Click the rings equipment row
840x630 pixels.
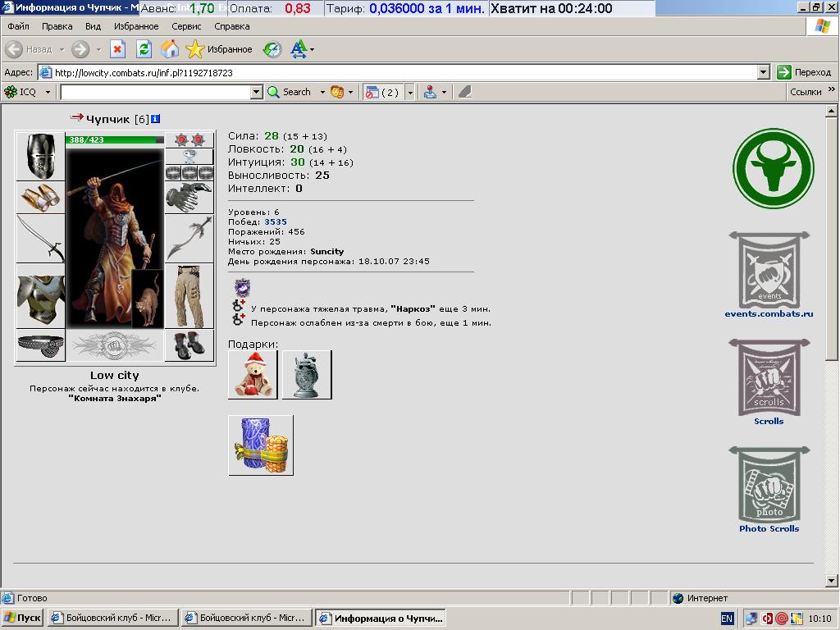[189, 172]
